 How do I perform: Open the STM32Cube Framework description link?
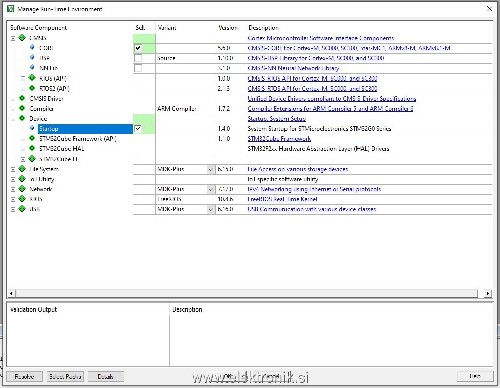tap(279, 139)
